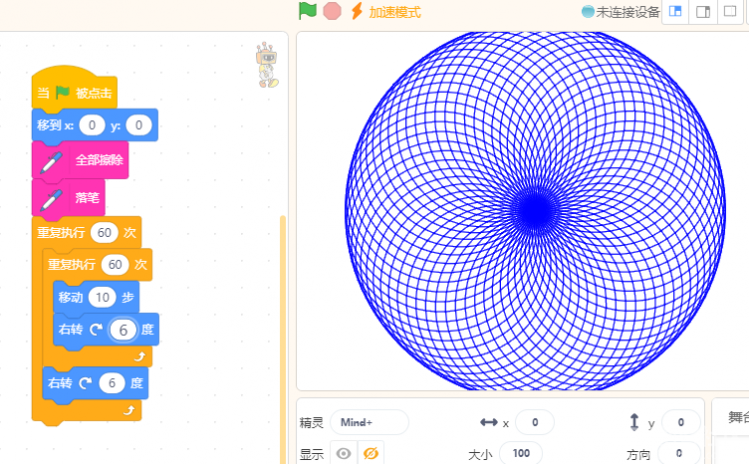Click the horizontal x arrows icon
This screenshot has height=464, width=749.
tap(489, 422)
